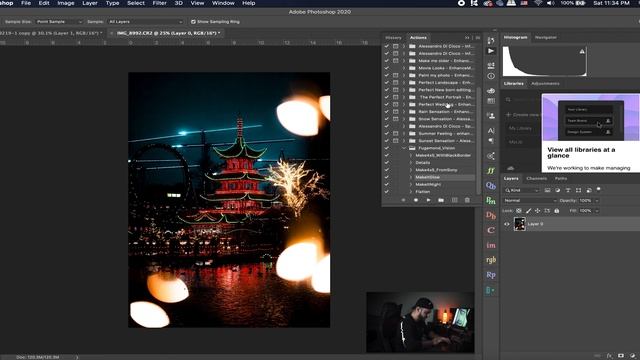Screen dimensions: 640x360
Task: Open the Sample All Layers dropdown
Action: pos(146,22)
